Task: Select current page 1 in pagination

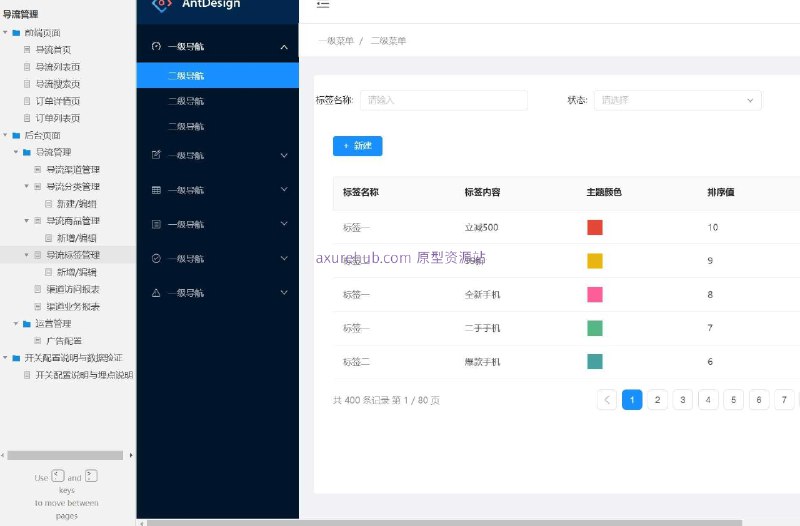Action: (x=632, y=399)
